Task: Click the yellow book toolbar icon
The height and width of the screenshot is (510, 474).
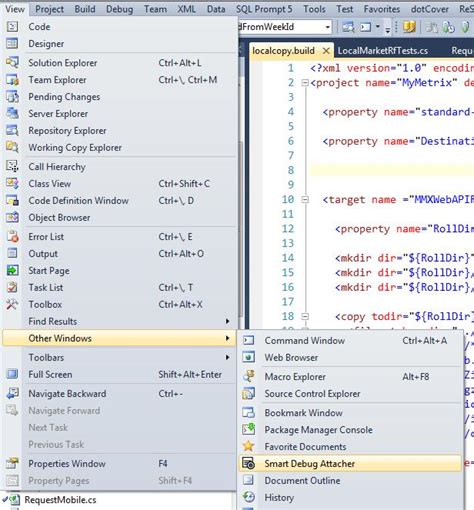Action: pos(409,27)
